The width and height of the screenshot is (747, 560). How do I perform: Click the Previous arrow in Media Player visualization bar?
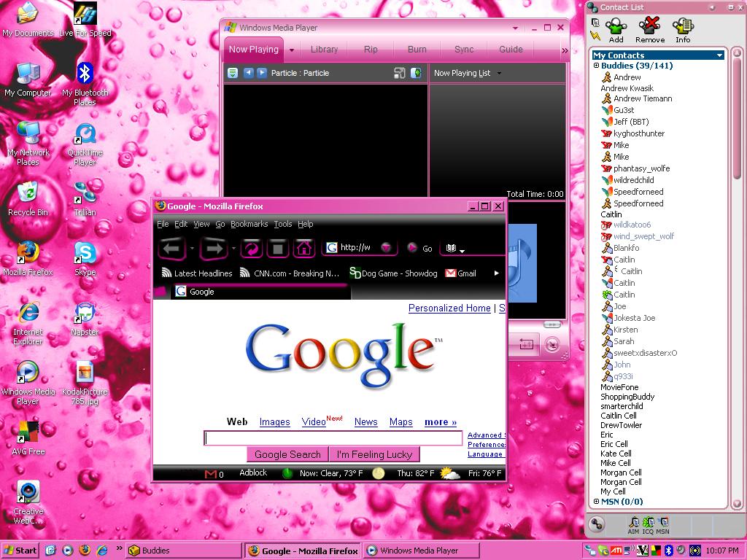coord(248,73)
